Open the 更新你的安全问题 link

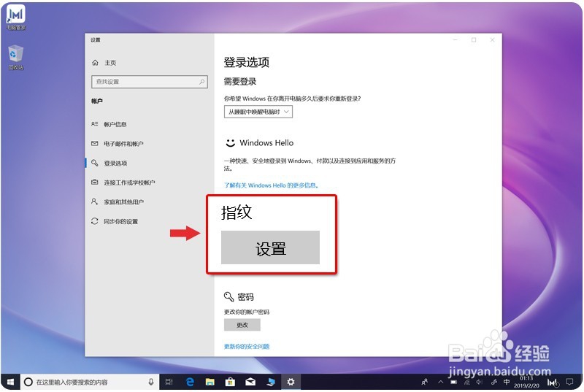(x=247, y=347)
